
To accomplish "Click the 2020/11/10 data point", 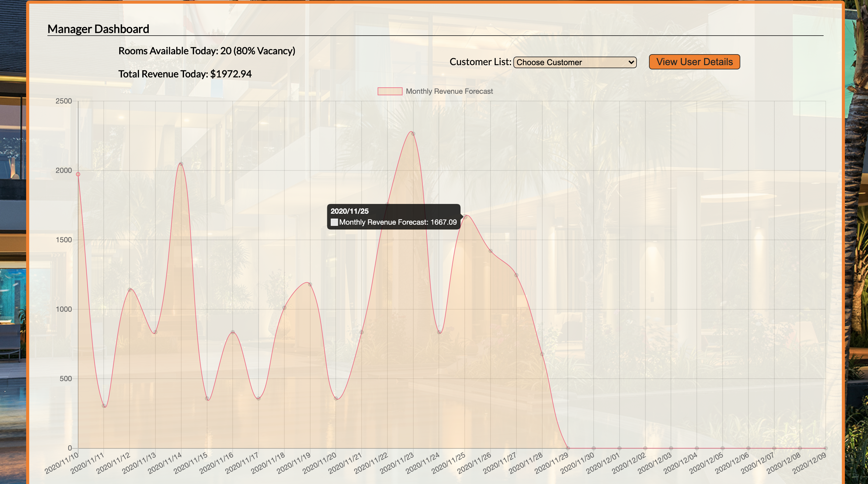I will pos(78,174).
